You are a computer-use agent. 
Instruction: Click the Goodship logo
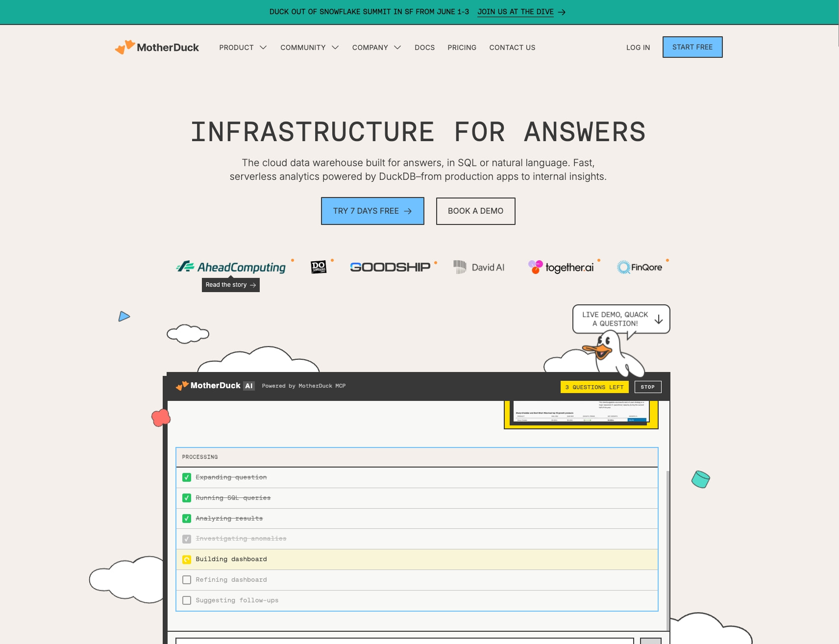click(390, 267)
